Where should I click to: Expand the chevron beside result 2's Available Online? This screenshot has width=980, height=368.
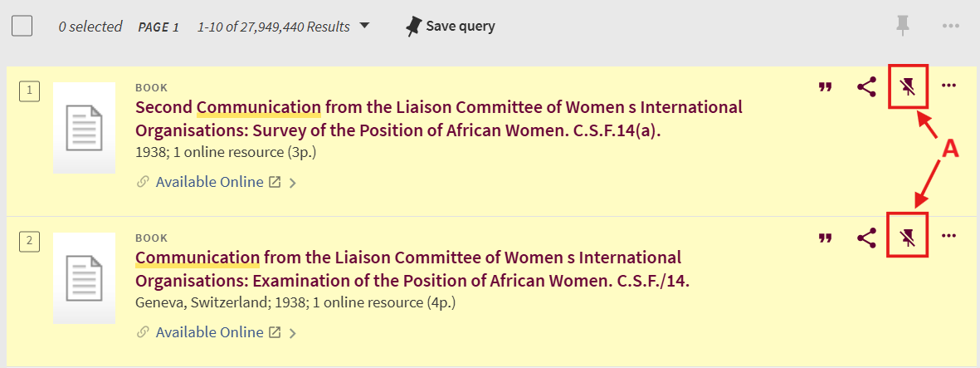pyautogui.click(x=292, y=334)
